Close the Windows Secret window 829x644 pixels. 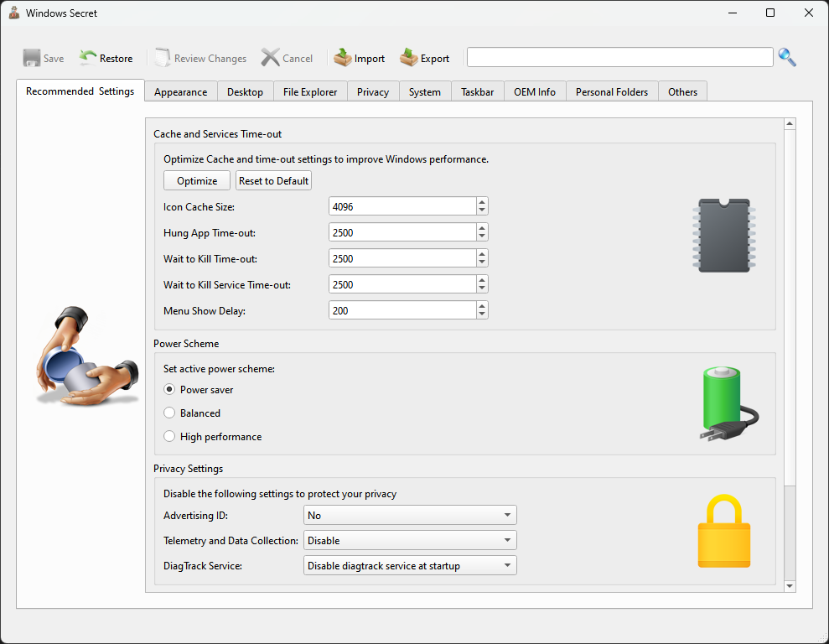(809, 13)
